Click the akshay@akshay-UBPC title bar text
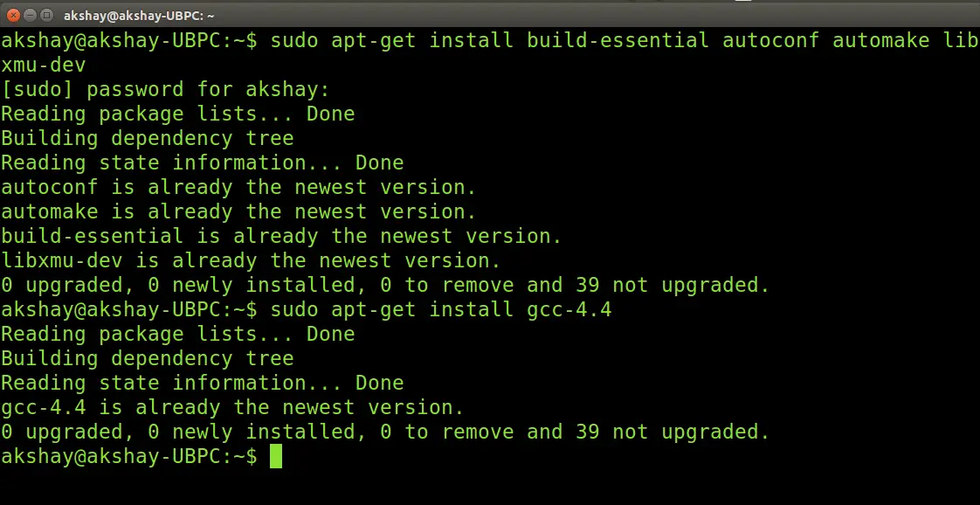 (x=139, y=16)
